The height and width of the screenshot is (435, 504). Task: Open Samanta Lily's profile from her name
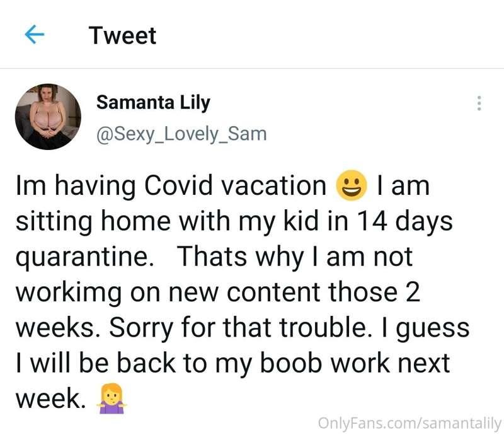tap(153, 102)
